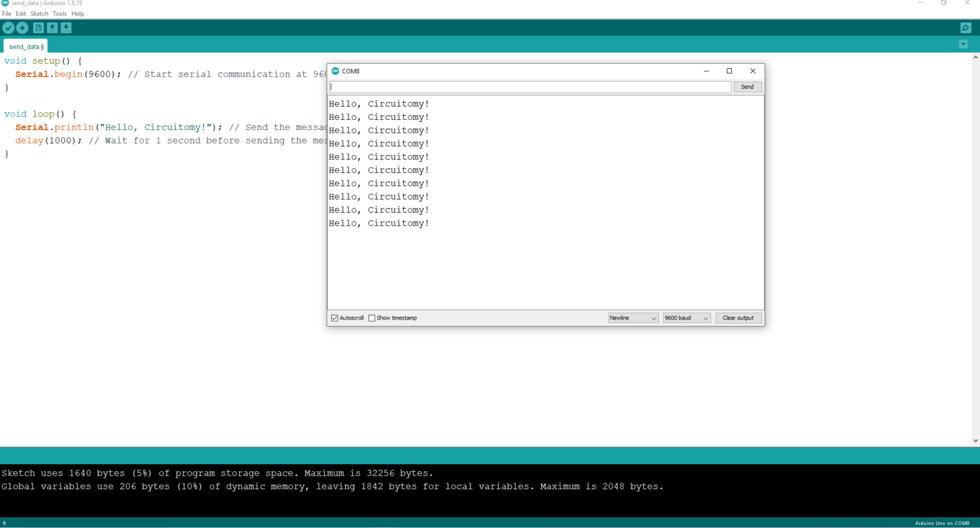Screen dimensions: 980x528
Task: Click the Arduino logo in the title bar
Action: point(4,3)
